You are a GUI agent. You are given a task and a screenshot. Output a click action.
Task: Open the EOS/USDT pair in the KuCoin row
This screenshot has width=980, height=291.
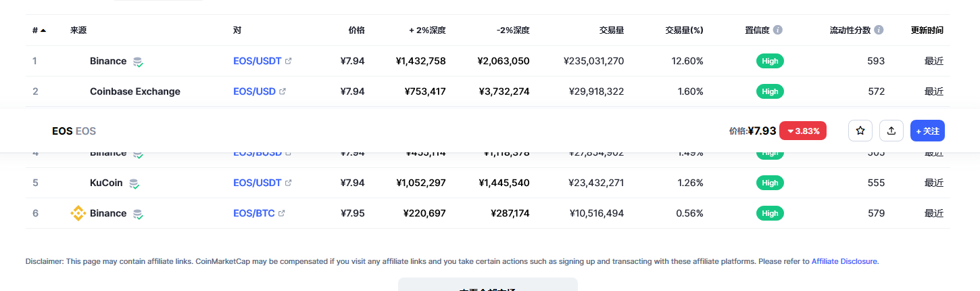[x=257, y=183]
